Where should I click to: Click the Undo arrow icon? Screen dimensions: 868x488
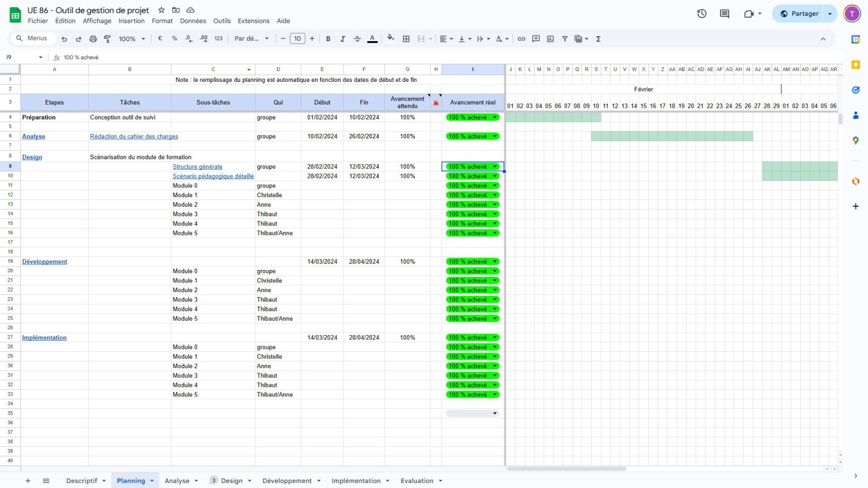click(64, 39)
